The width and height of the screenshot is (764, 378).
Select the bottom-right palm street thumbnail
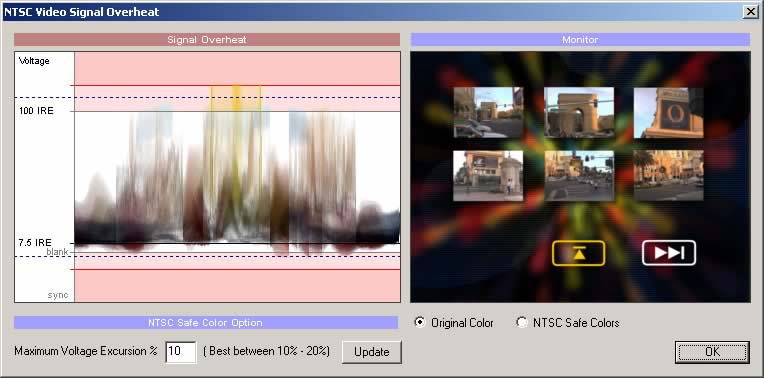tap(668, 175)
